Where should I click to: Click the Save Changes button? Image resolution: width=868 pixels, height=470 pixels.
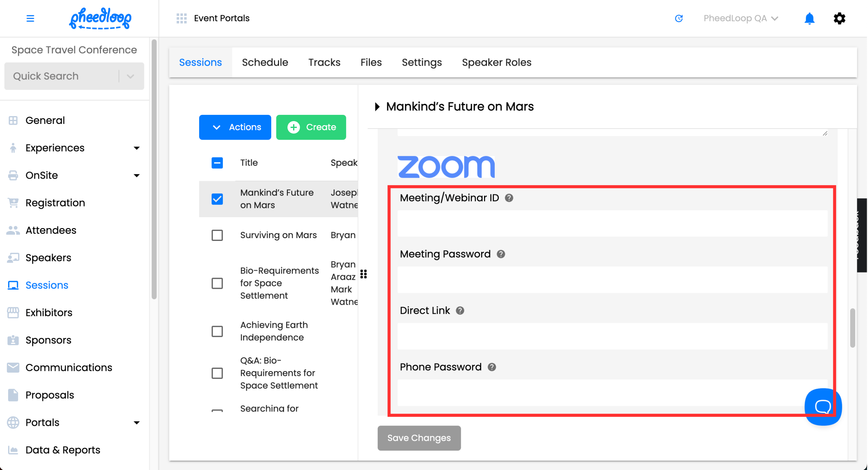tap(419, 438)
